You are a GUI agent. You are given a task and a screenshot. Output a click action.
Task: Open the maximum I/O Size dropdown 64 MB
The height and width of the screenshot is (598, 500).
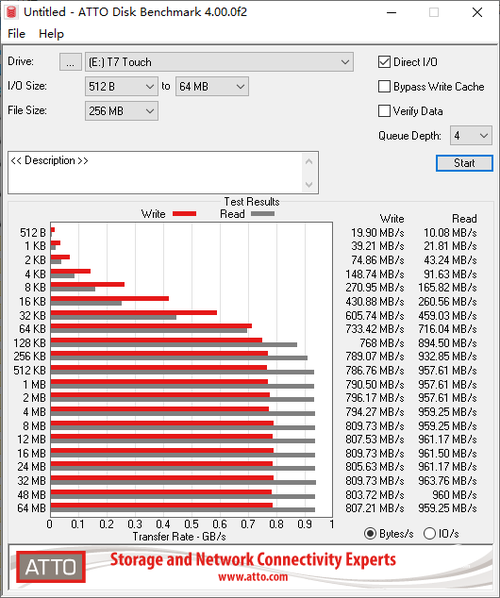pos(212,87)
